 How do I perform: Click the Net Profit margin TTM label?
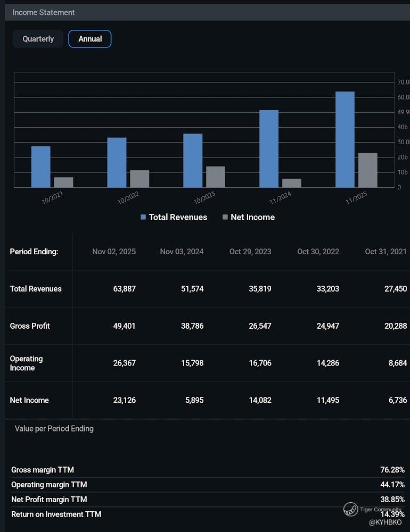50,500
